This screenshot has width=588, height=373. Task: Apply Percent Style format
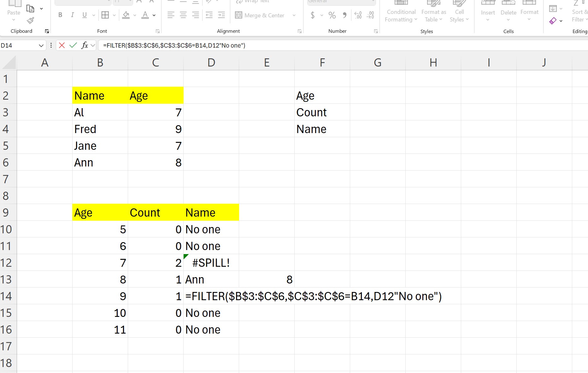pos(332,15)
